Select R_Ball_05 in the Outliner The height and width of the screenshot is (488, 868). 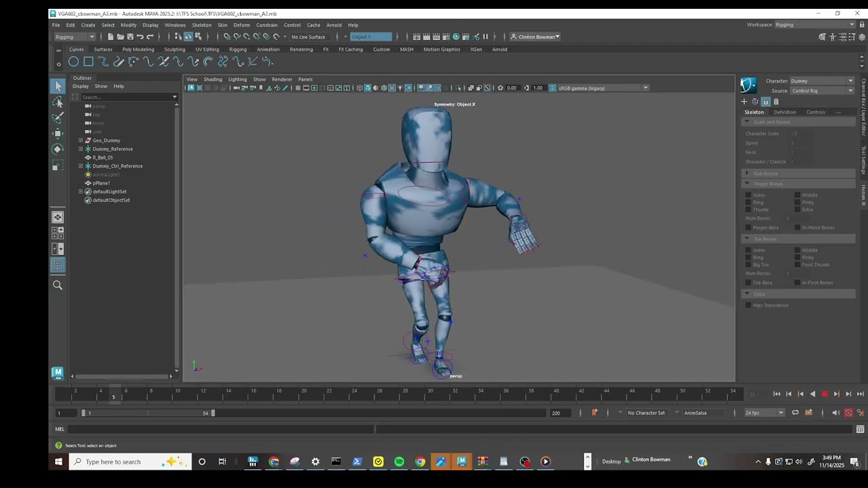pos(102,157)
